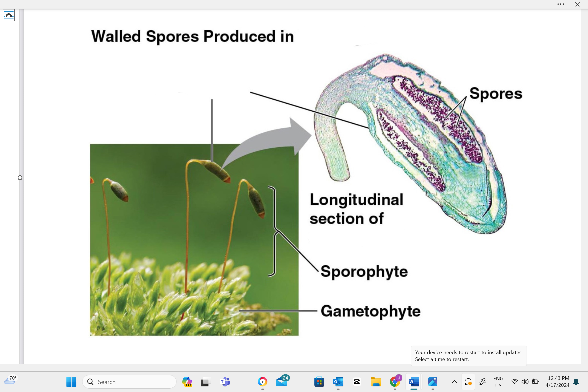Switch to the Photos app on the taskbar
588x392 pixels.
tap(433, 382)
